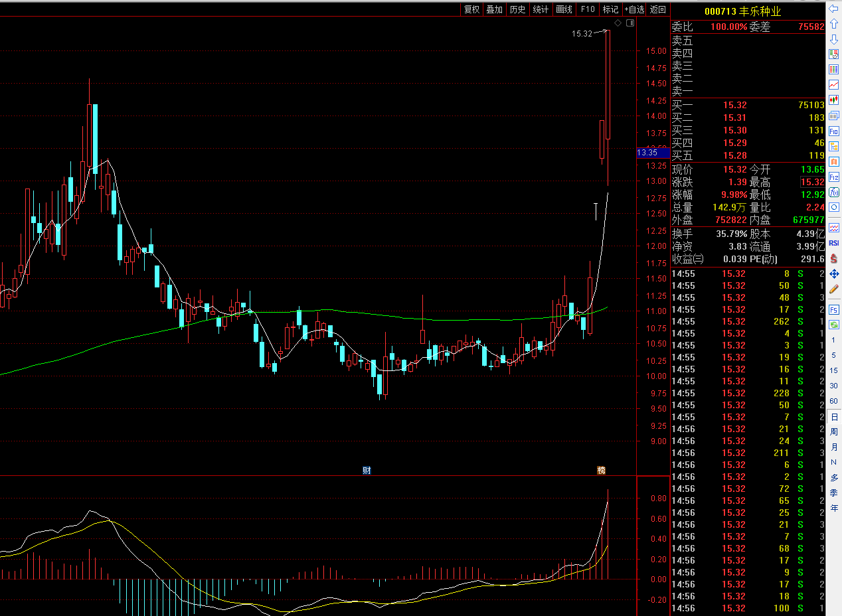Click the 13.35 price axis marker

(653, 153)
